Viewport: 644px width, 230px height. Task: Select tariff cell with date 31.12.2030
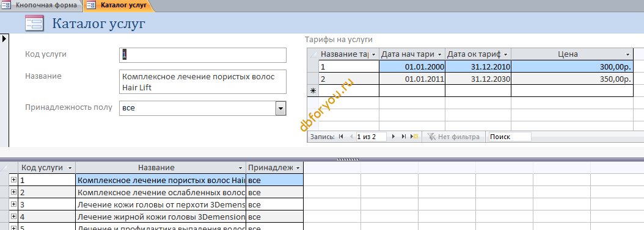pos(478,79)
